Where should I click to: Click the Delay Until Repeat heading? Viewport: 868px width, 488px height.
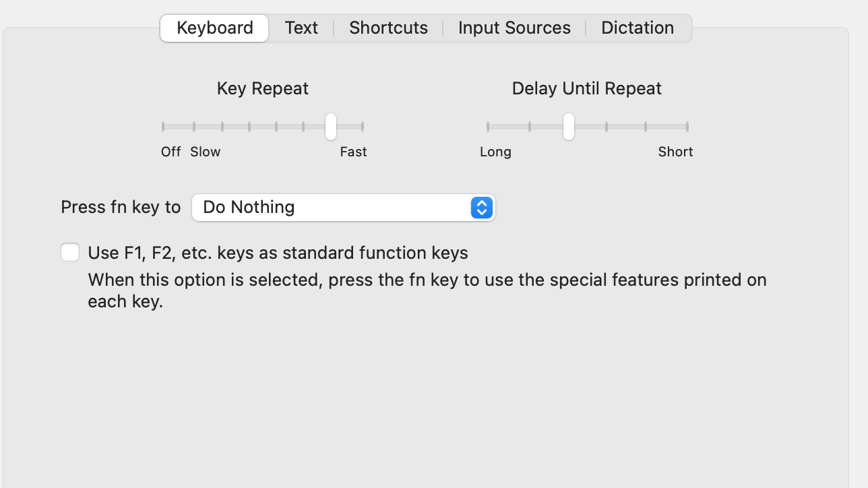[586, 88]
